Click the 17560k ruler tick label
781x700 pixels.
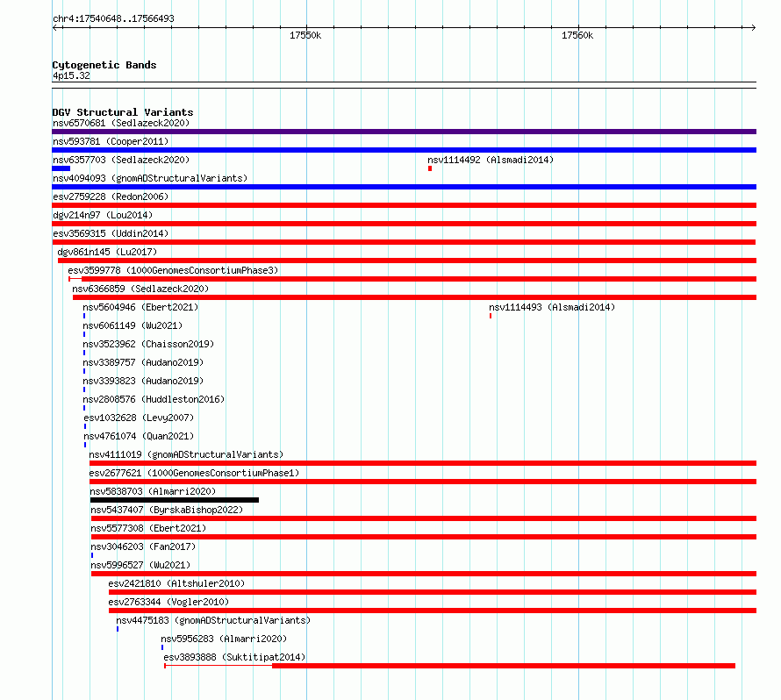577,35
